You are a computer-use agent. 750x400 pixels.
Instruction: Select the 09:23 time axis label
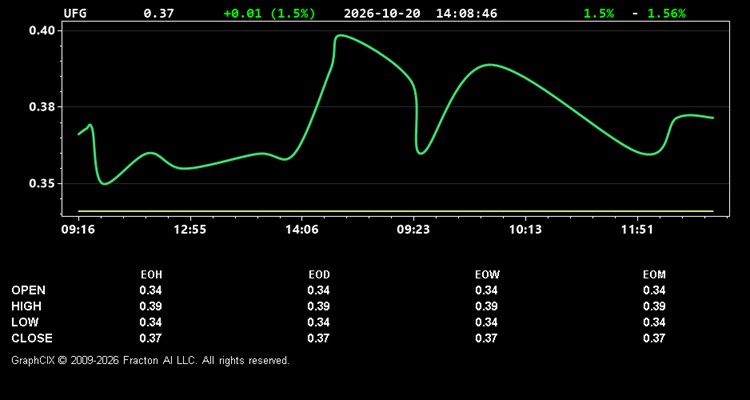(413, 230)
